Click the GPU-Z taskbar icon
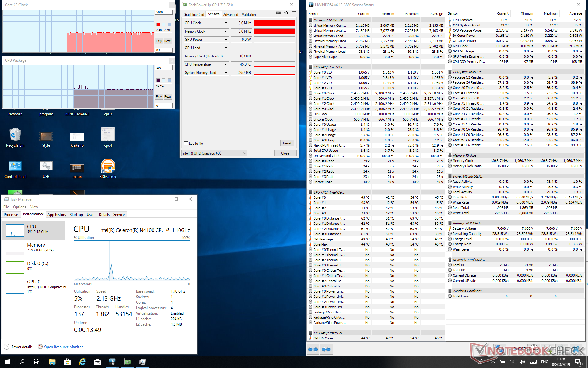Screen dimensions: 588x368 point(127,362)
